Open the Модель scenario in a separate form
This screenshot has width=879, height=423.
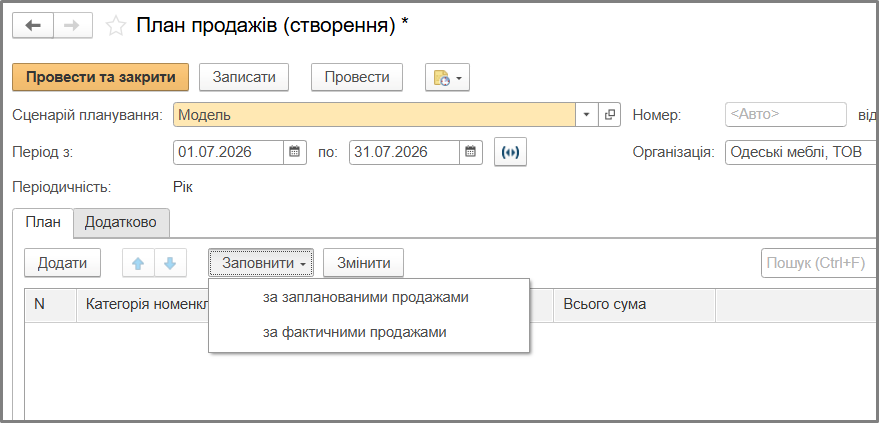[609, 115]
